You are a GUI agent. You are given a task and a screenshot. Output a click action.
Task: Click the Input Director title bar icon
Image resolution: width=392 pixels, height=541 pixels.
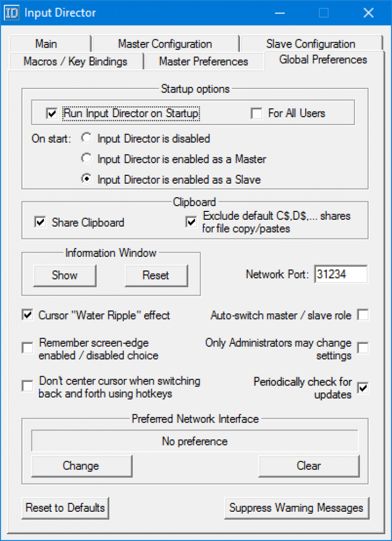(x=12, y=13)
